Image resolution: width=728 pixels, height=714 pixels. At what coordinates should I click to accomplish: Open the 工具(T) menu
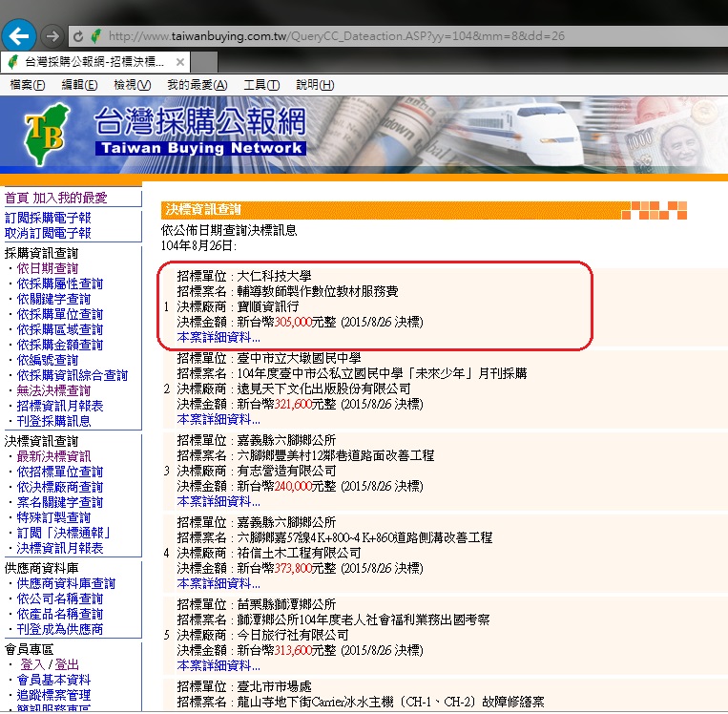click(261, 85)
